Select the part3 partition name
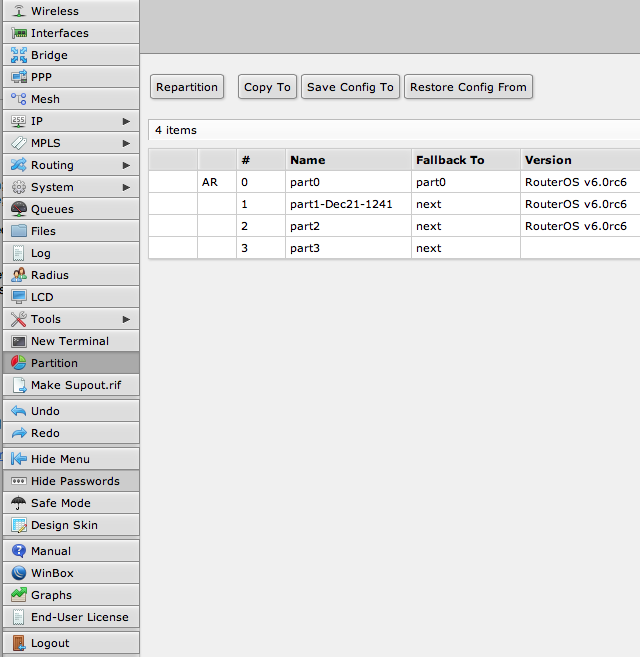Screen dimensions: 640x657 click(305, 248)
